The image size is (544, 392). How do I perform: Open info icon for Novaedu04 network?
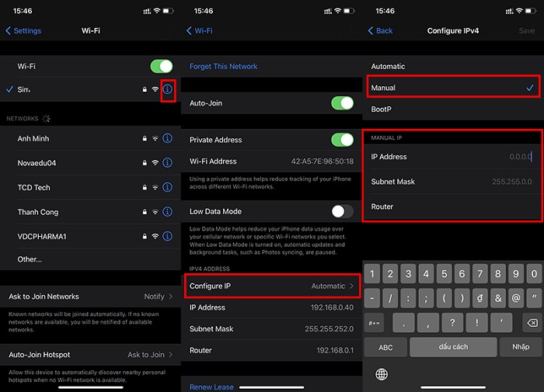tap(167, 163)
